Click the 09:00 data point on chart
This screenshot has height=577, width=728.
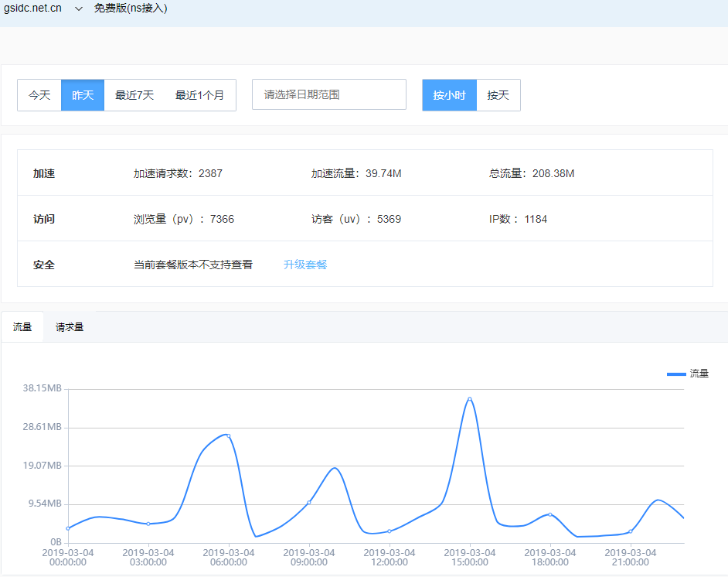coord(309,503)
